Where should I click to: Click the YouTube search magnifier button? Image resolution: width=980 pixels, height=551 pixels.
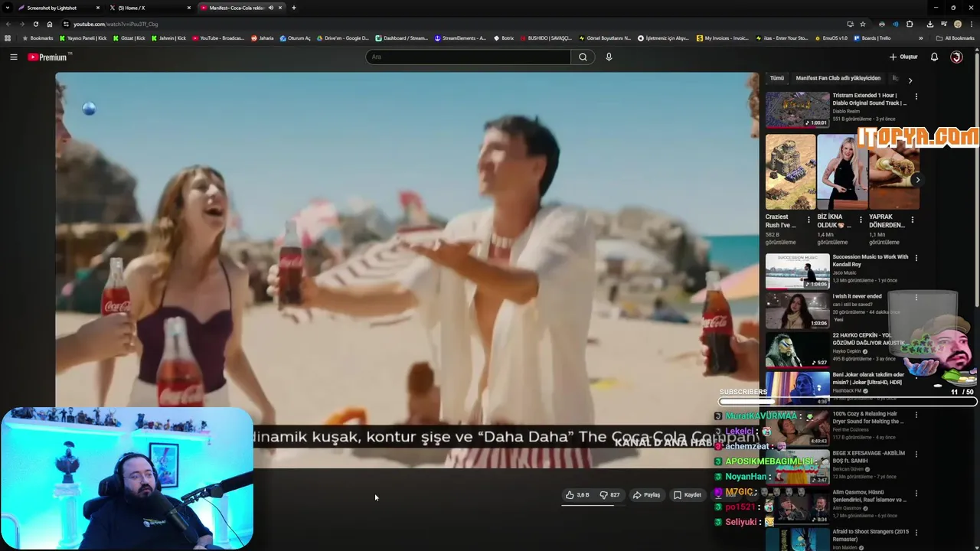pos(583,57)
